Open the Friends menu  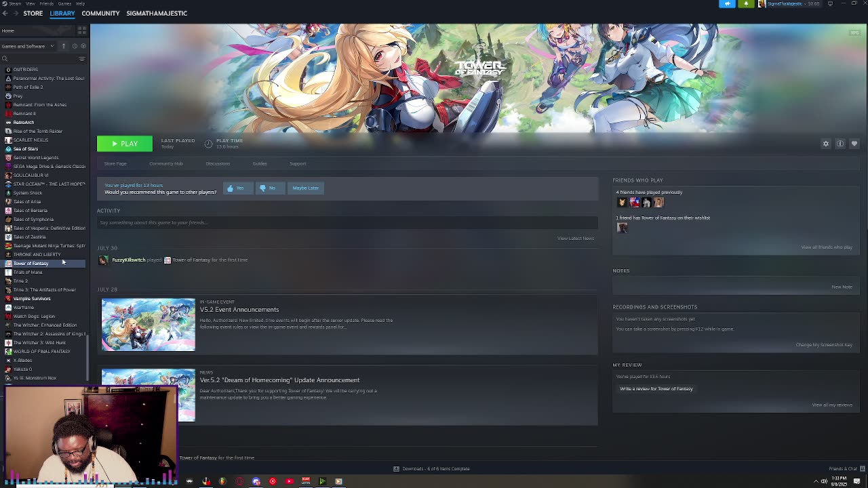point(47,3)
